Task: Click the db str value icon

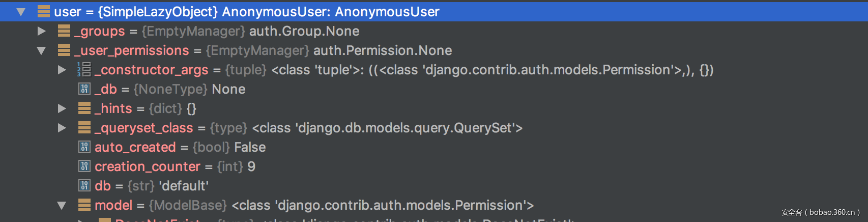Action: point(84,186)
